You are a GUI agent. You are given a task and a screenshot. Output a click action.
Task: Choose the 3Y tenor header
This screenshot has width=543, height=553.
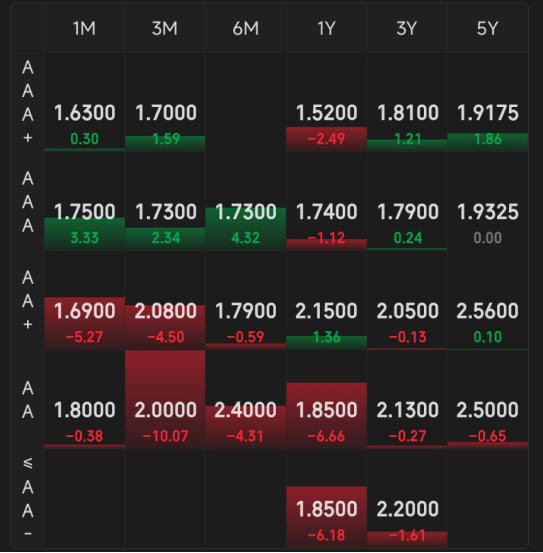407,28
